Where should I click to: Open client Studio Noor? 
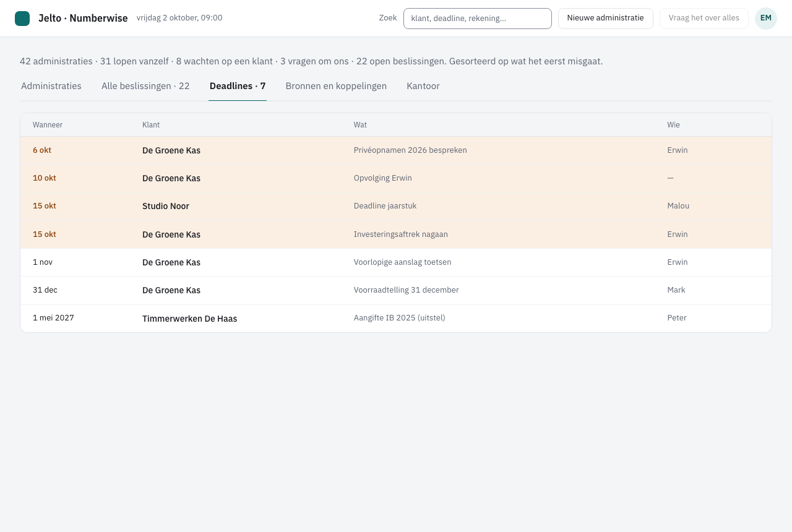tap(166, 206)
